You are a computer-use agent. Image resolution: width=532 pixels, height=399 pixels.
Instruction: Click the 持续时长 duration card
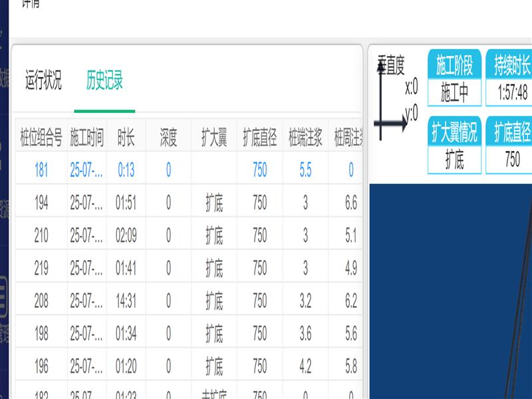point(511,78)
